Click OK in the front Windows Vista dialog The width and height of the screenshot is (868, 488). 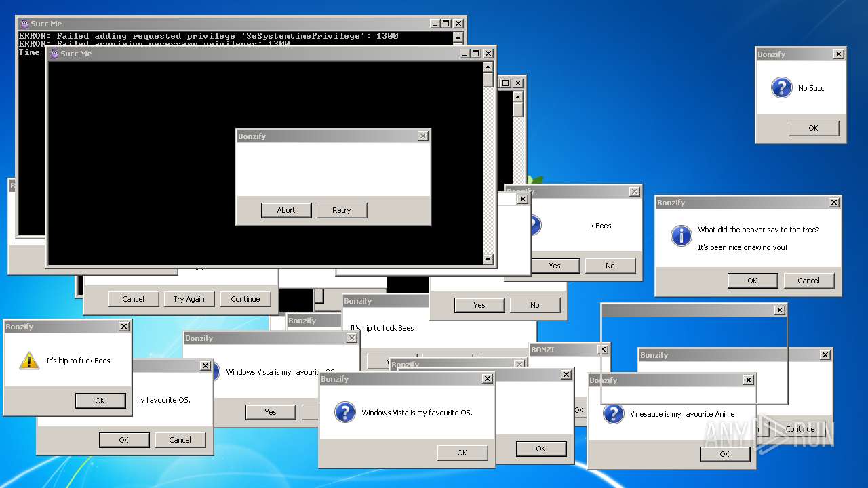(462, 453)
